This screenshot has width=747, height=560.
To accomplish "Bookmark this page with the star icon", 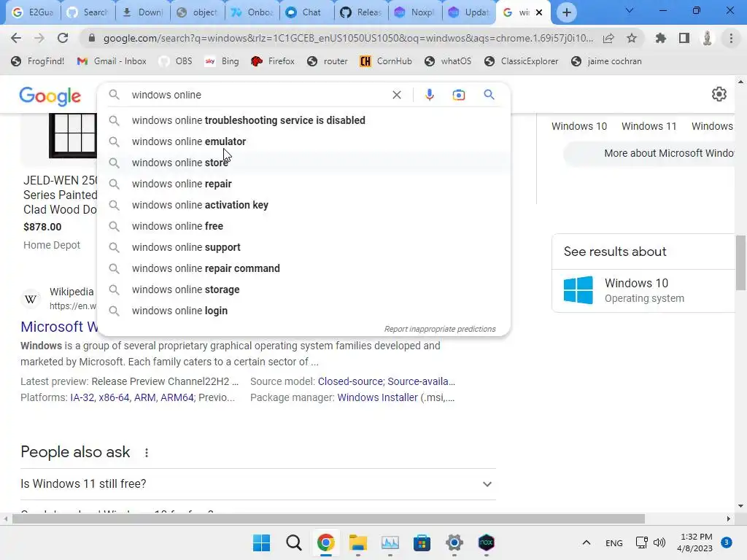I will click(632, 38).
